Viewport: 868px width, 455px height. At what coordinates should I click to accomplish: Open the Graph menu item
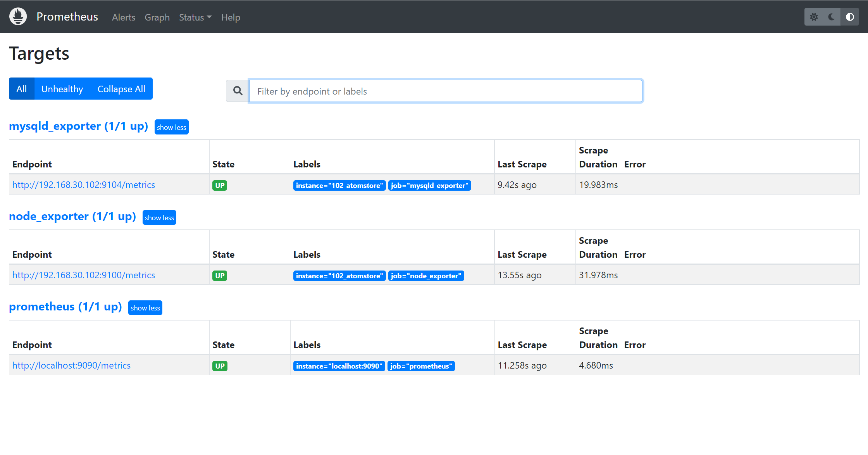point(157,17)
